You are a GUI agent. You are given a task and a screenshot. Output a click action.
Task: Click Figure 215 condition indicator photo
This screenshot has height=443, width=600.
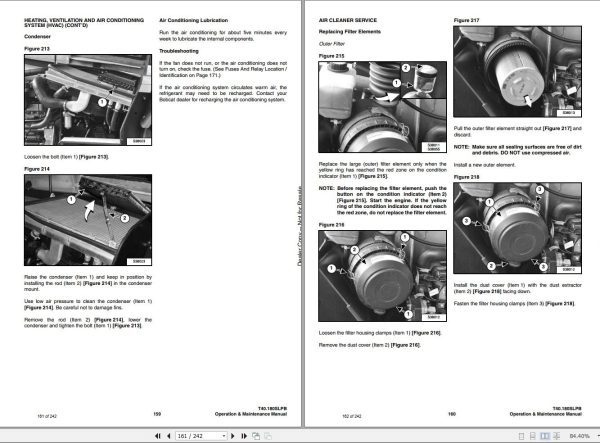pos(382,107)
